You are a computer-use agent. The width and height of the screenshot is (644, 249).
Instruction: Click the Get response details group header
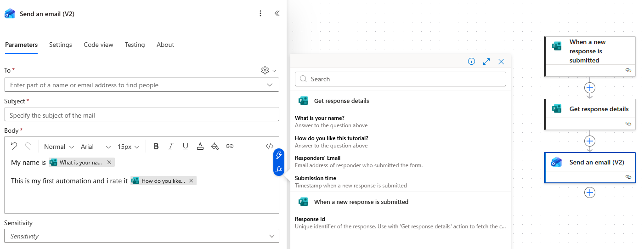tap(401, 101)
